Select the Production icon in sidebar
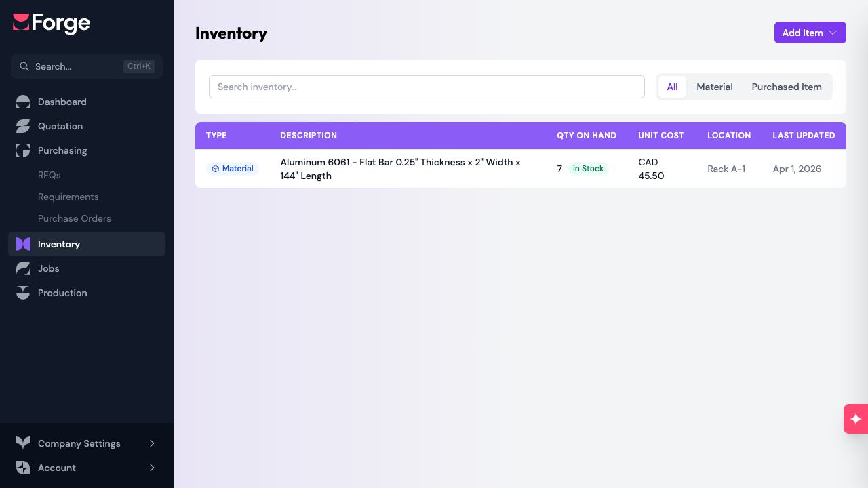The image size is (868, 488). point(23,293)
